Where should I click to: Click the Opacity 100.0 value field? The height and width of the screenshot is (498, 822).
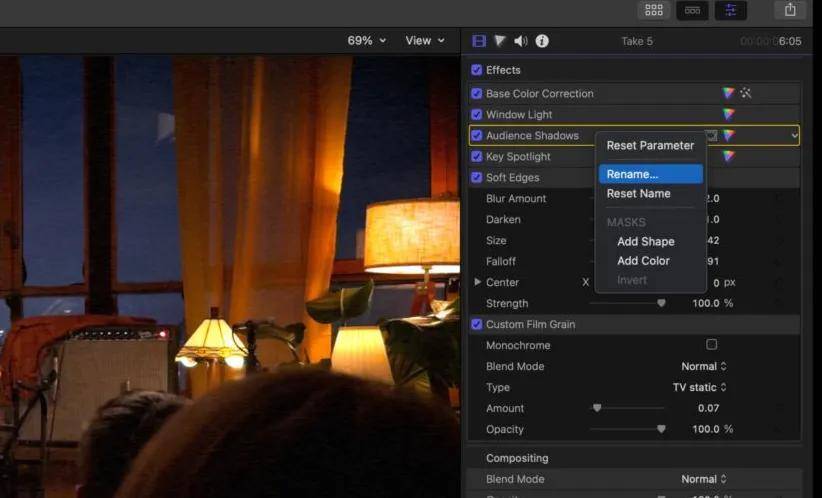[706, 429]
